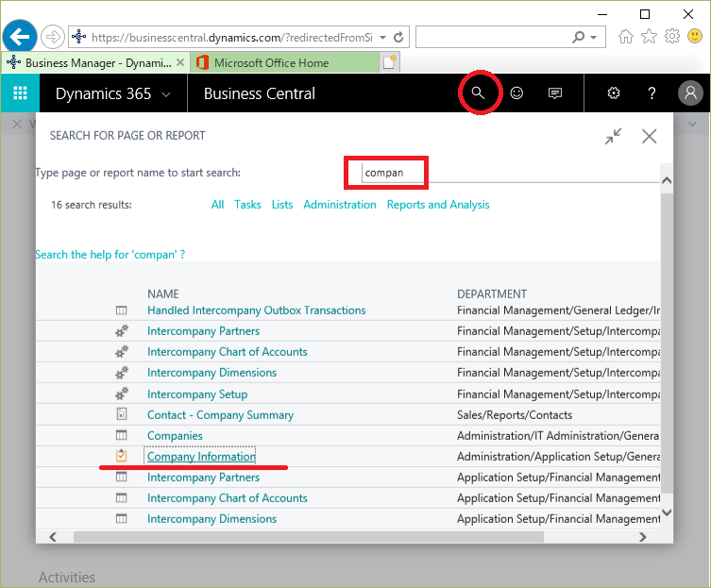711x588 pixels.
Task: Click the Sales/Reports/Contacts department cell
Action: pos(515,415)
